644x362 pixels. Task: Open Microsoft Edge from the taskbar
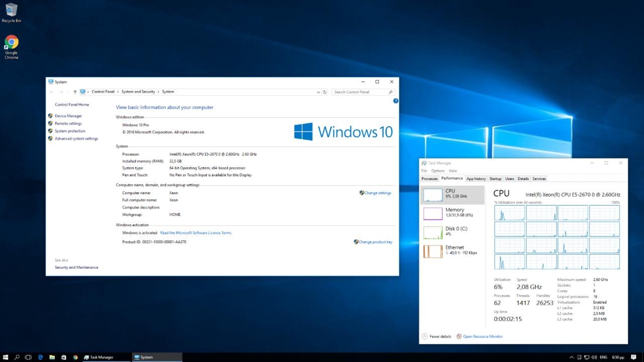click(x=40, y=357)
